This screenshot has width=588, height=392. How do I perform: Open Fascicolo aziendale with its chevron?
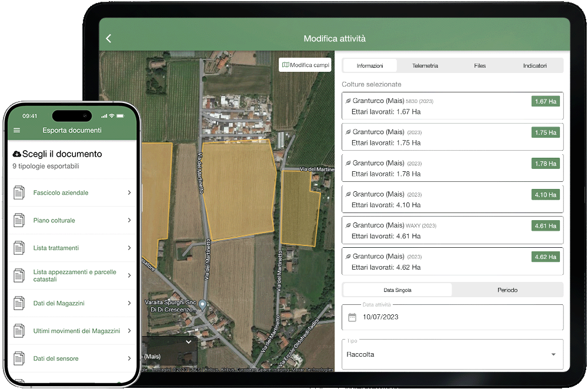(129, 192)
